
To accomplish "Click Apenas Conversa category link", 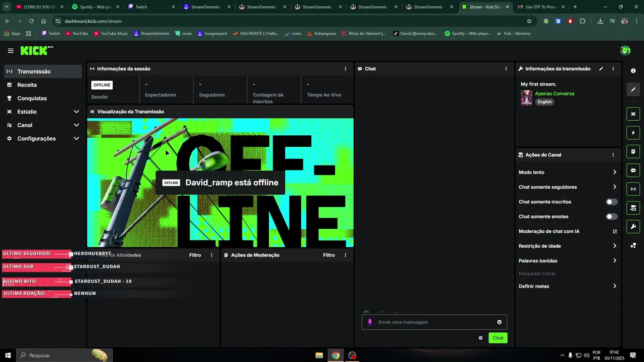I will (554, 94).
